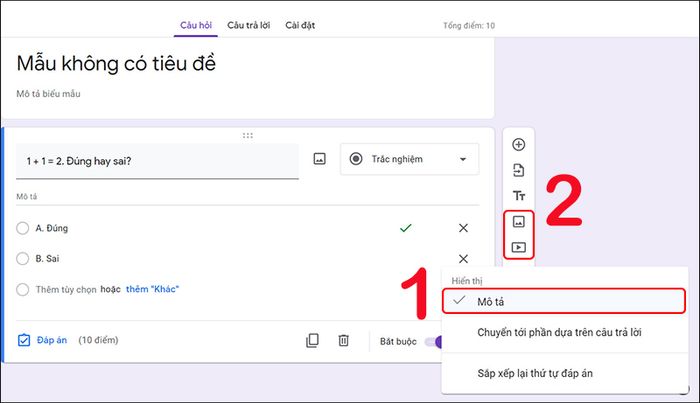Add image from the side toolbar
Image resolution: width=700 pixels, height=403 pixels.
[518, 221]
